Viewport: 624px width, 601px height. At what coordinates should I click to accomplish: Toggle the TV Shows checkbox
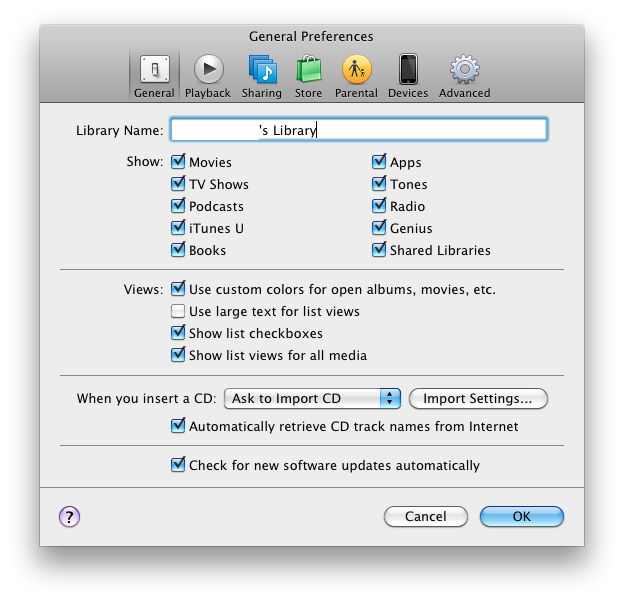point(178,183)
